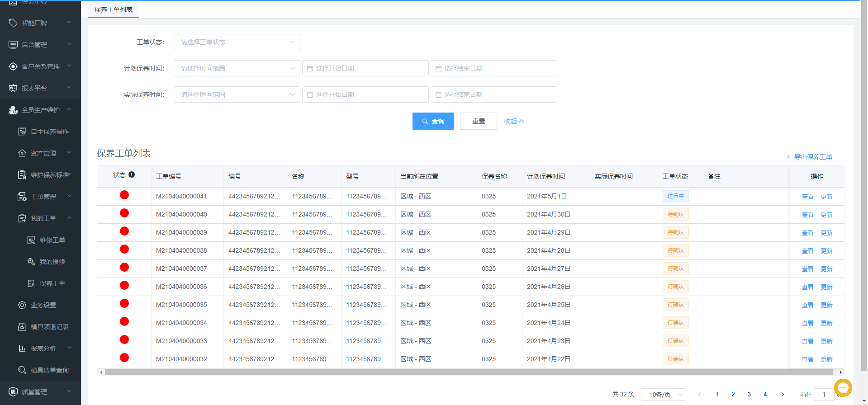Collapse filters using 收起 link
The width and height of the screenshot is (868, 405).
coord(514,121)
